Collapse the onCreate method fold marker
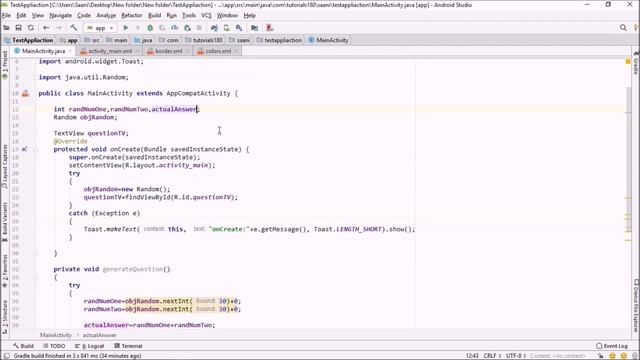This screenshot has width=640, height=360. pos(36,149)
